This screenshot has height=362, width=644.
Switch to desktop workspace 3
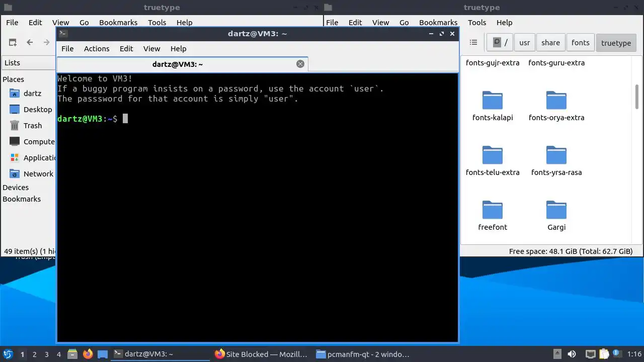click(46, 354)
